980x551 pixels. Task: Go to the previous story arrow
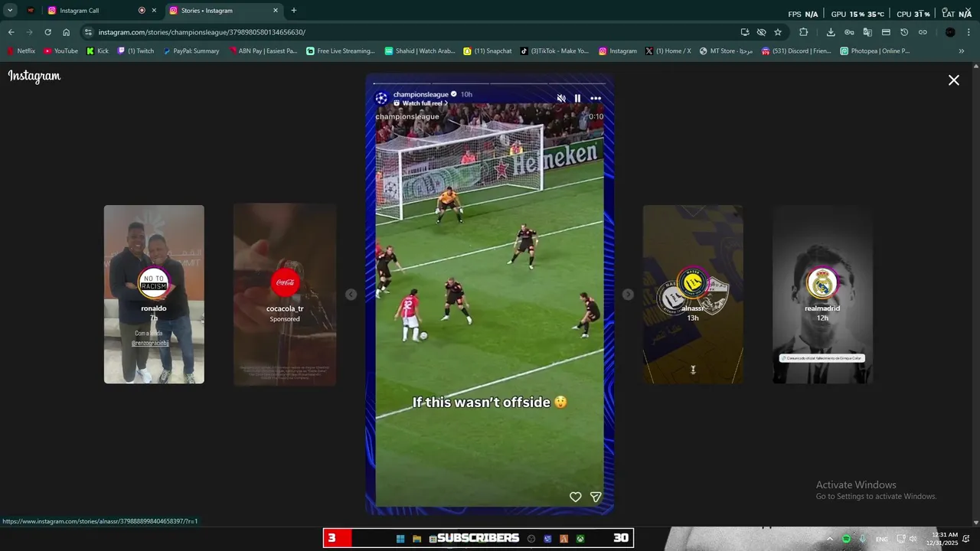point(351,295)
